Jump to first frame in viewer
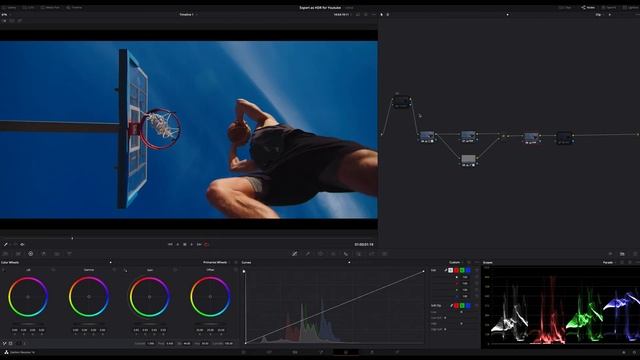This screenshot has width=640, height=360. pyautogui.click(x=170, y=244)
